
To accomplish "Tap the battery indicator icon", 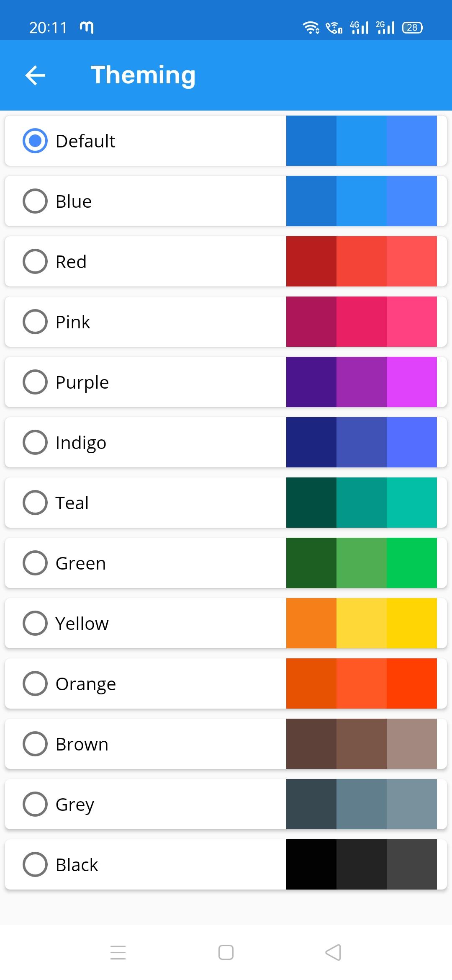I will point(413,28).
